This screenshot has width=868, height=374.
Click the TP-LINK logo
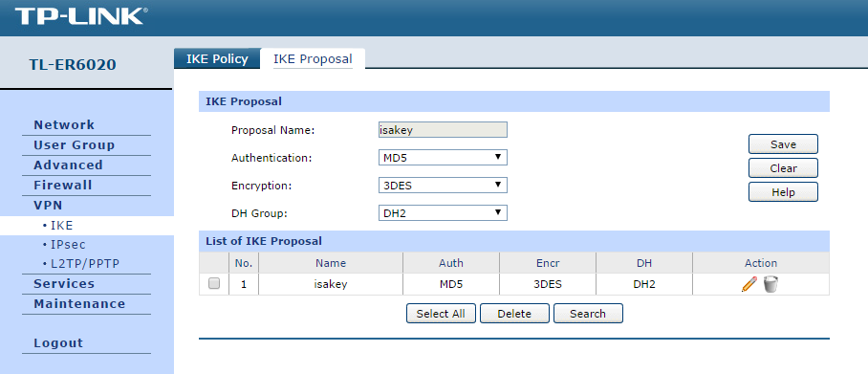81,16
